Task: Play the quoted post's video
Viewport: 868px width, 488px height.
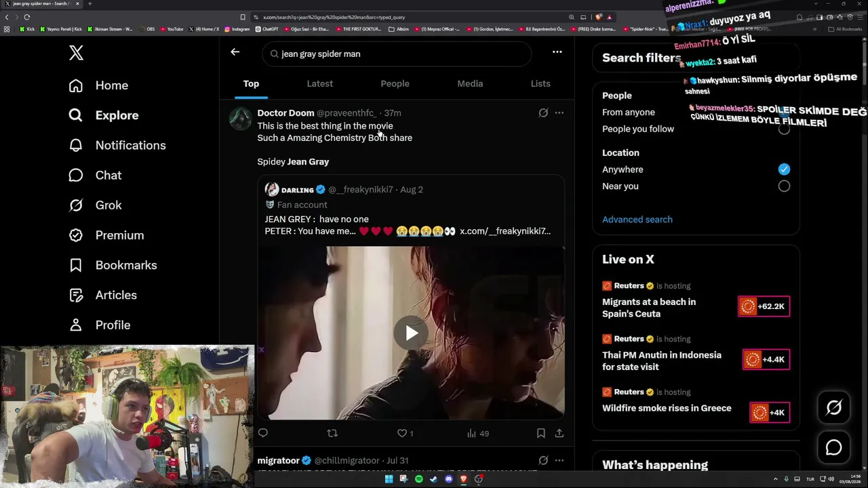Action: (411, 333)
